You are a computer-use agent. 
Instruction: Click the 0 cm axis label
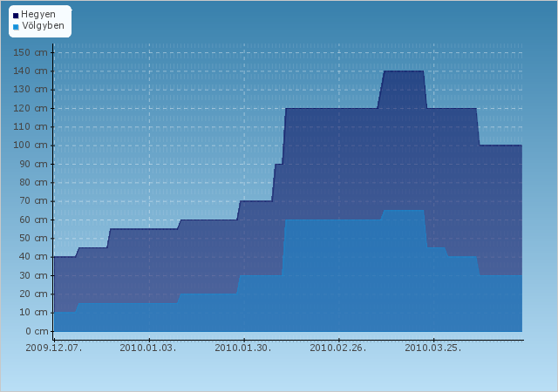[x=37, y=331]
